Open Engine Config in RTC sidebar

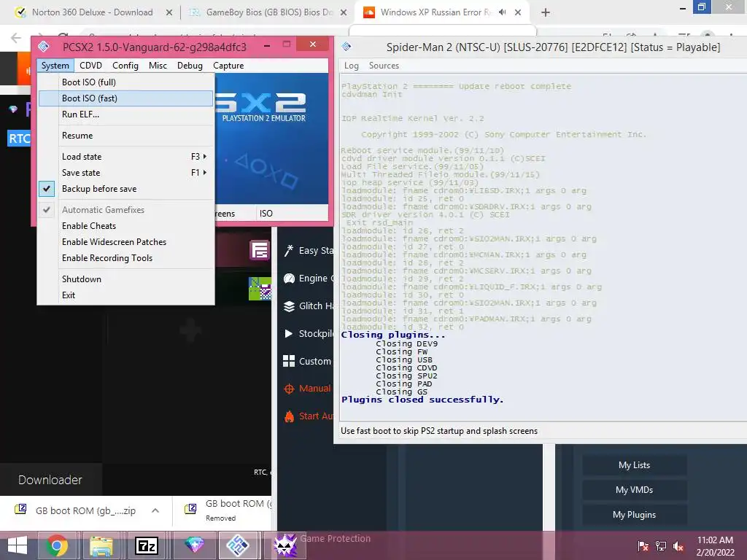pyautogui.click(x=309, y=278)
